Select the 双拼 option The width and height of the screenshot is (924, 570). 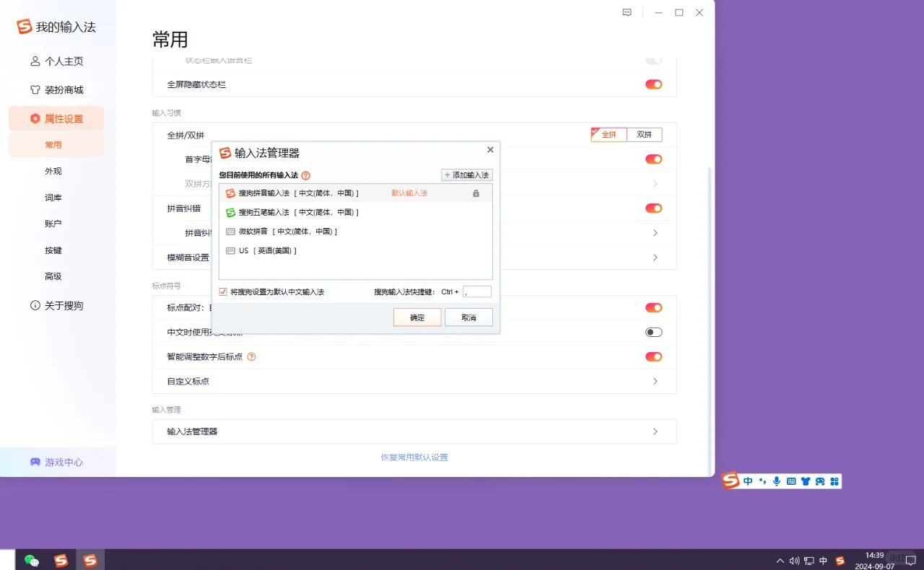tap(644, 134)
